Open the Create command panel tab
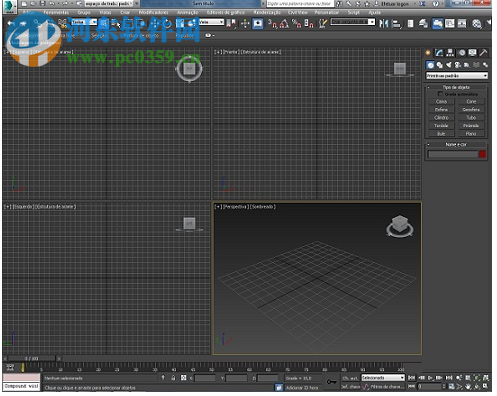 click(428, 53)
